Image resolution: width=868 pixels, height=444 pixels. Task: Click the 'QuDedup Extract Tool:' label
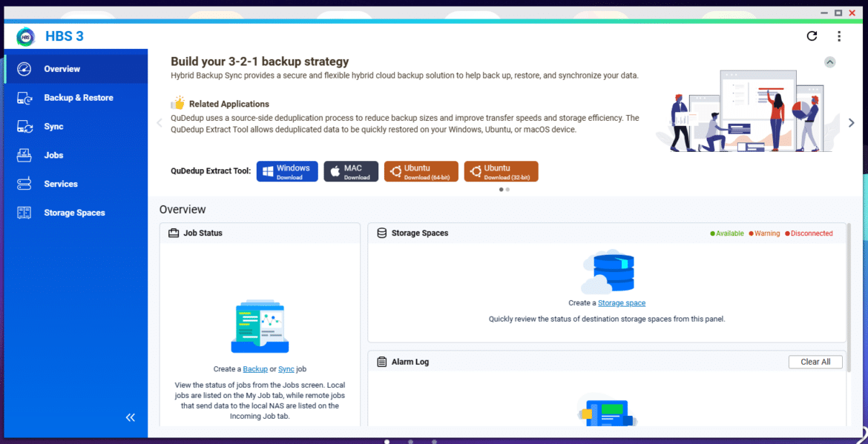tap(211, 171)
